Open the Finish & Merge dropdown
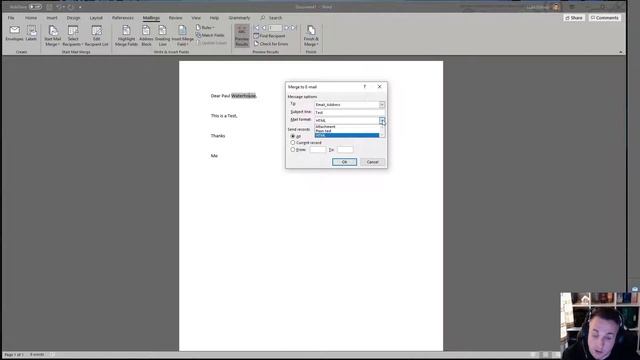This screenshot has width=640, height=360. (x=311, y=36)
